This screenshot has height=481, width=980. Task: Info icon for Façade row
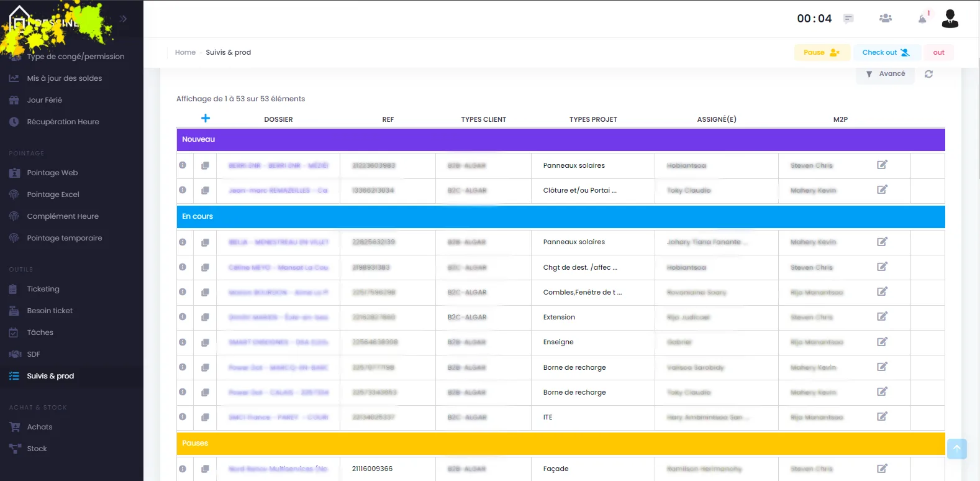pos(183,469)
